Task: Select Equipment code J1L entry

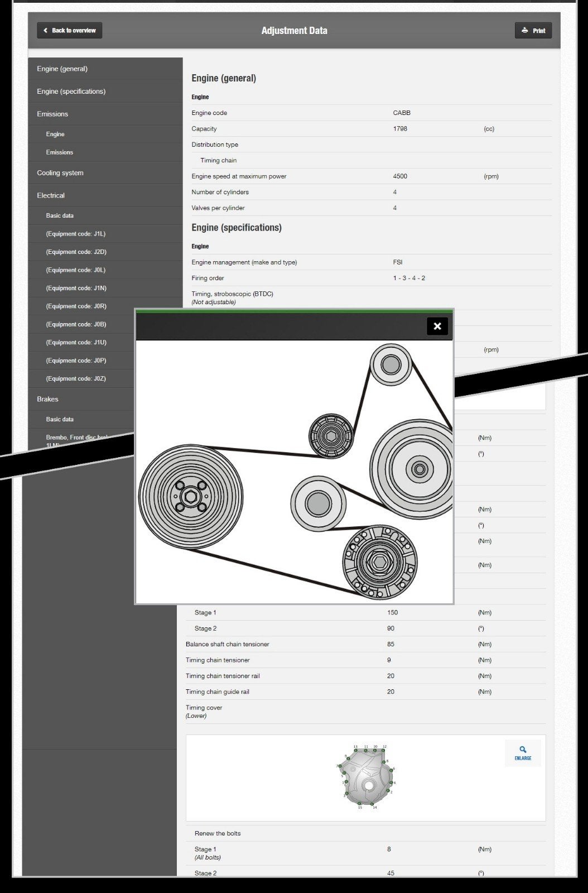Action: click(105, 234)
